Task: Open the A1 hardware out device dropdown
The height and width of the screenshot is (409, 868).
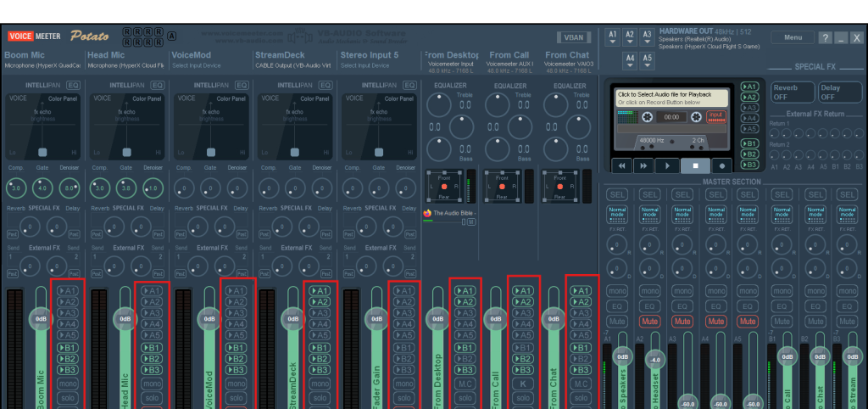Action: pos(613,37)
